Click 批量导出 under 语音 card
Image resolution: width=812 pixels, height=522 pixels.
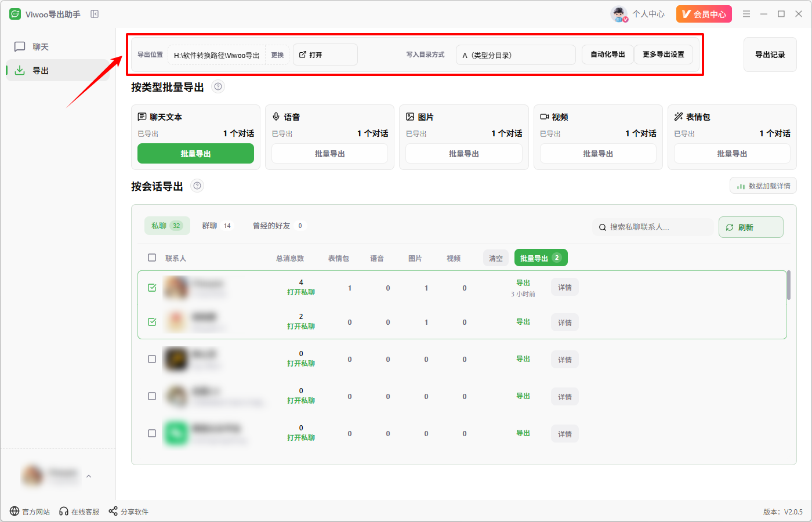pyautogui.click(x=329, y=154)
